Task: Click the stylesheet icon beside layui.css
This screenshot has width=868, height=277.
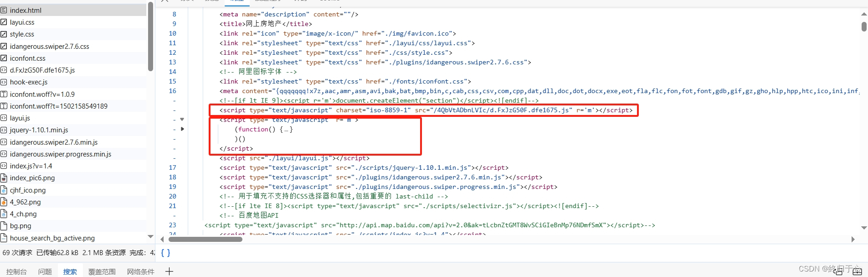Action: [x=4, y=22]
